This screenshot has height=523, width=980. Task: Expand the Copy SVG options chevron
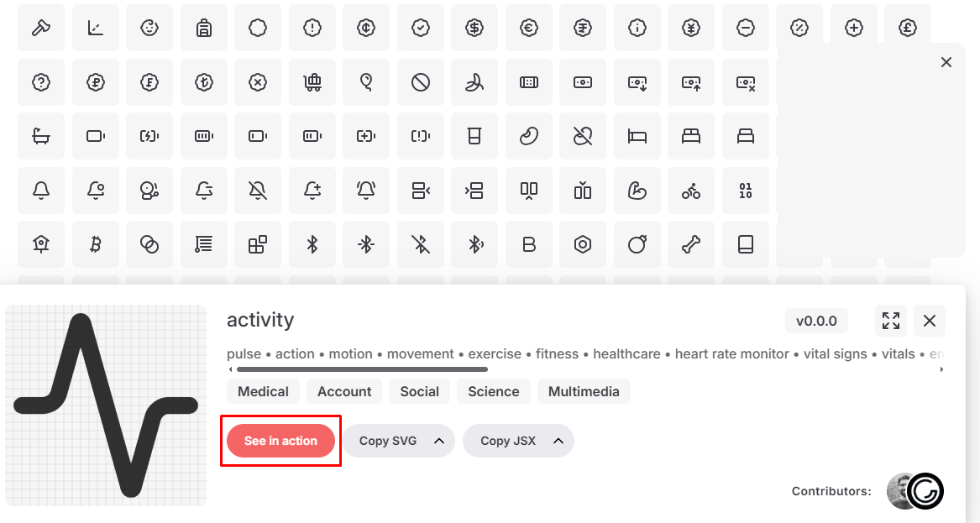tap(438, 441)
